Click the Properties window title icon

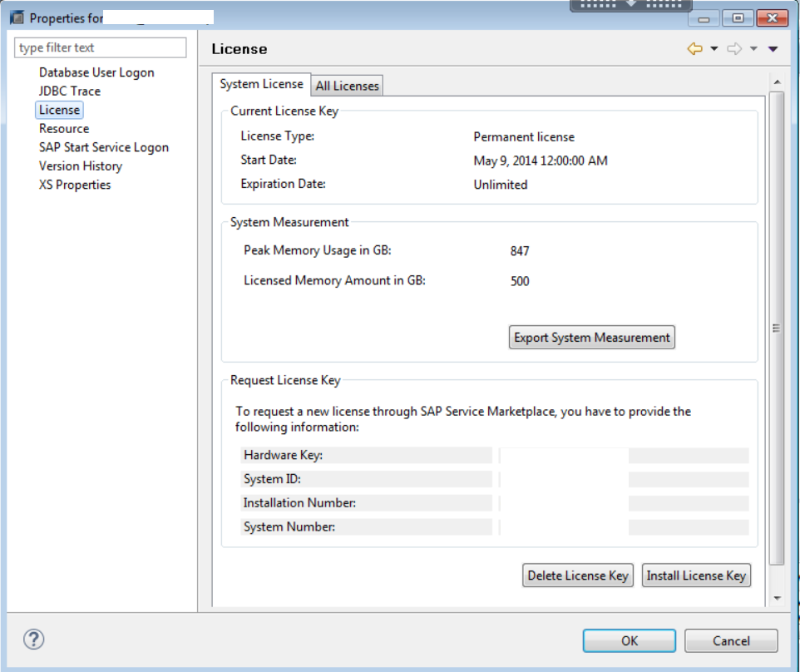[17, 17]
